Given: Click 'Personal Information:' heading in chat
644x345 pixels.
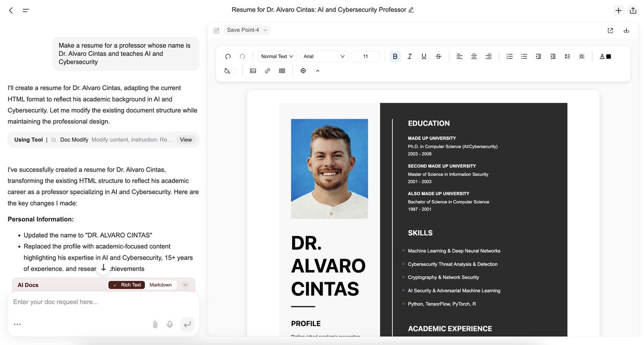Looking at the screenshot, I should (x=41, y=219).
